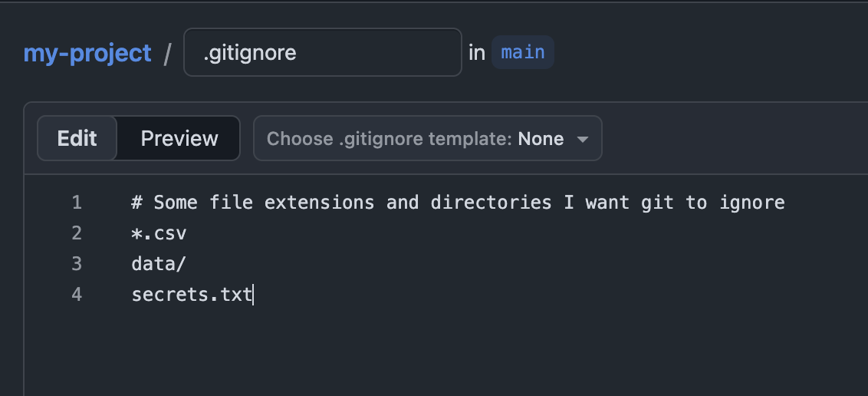Select line number 2 in the gutter
The width and height of the screenshot is (868, 396).
click(77, 233)
